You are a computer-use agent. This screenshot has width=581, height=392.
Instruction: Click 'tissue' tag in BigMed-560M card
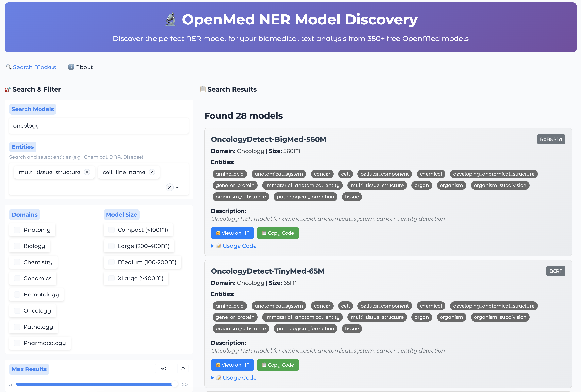click(x=352, y=197)
